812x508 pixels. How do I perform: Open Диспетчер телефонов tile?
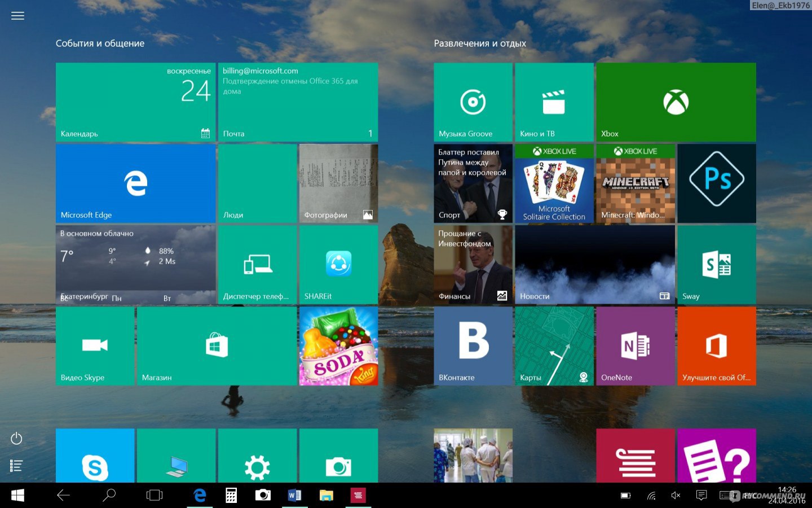click(x=257, y=264)
